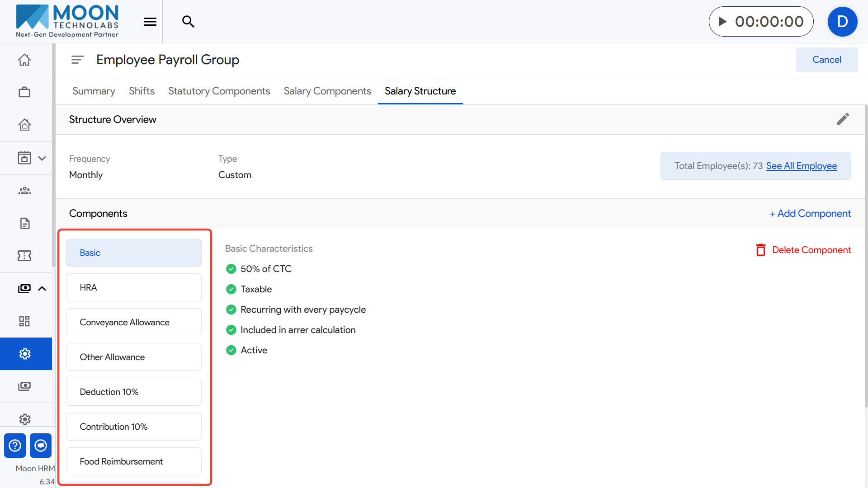Switch to the Statutory Components tab

[x=219, y=91]
